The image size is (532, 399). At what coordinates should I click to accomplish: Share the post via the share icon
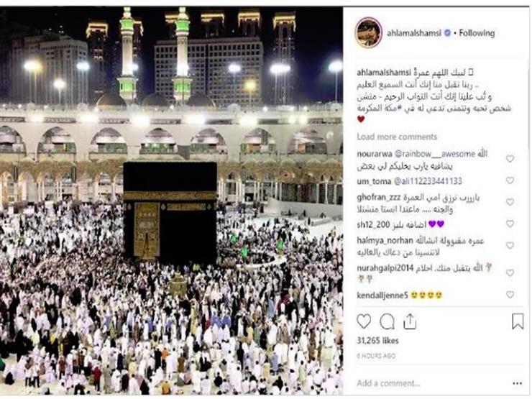(410, 321)
